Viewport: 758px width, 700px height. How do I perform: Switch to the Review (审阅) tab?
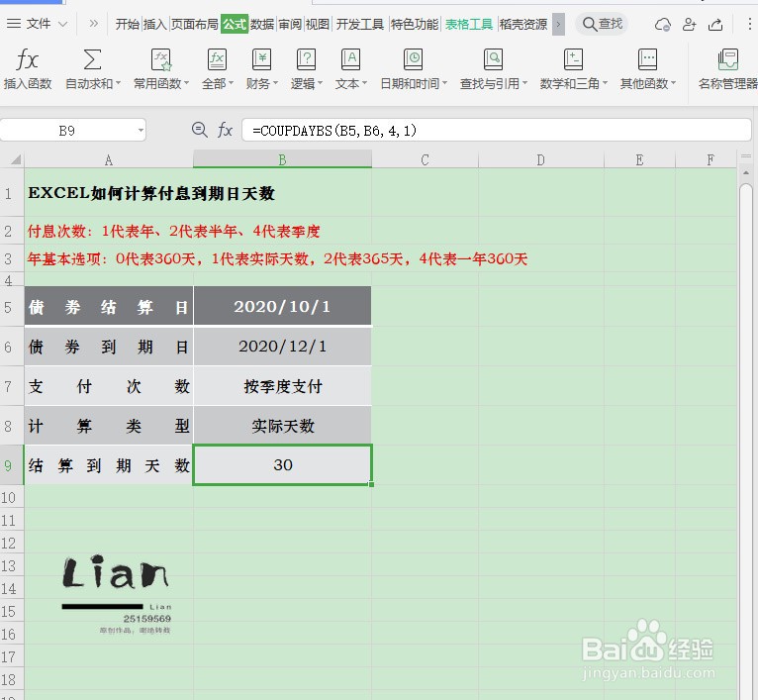pos(290,24)
